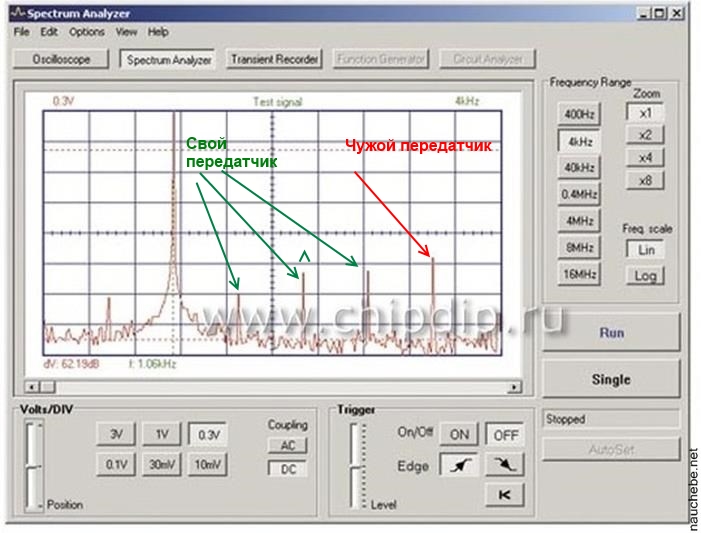Screen dimensions: 701x533
Task: Set Volts/DIV to 0.3V
Action: (x=208, y=435)
